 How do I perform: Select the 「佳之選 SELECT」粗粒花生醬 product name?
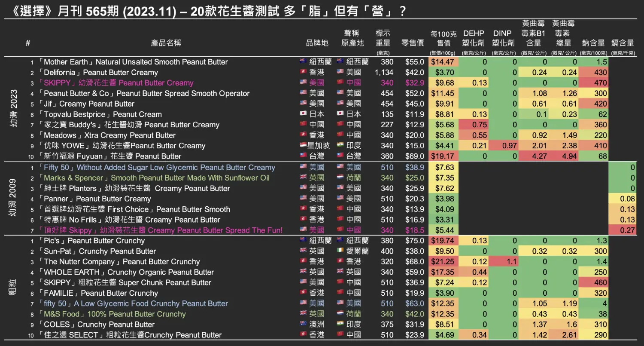(x=130, y=335)
